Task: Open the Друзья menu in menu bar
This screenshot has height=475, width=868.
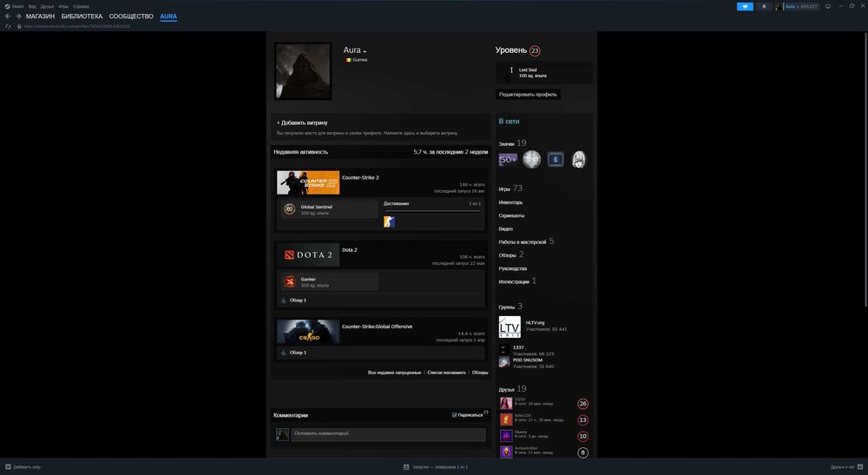Action: coord(47,7)
